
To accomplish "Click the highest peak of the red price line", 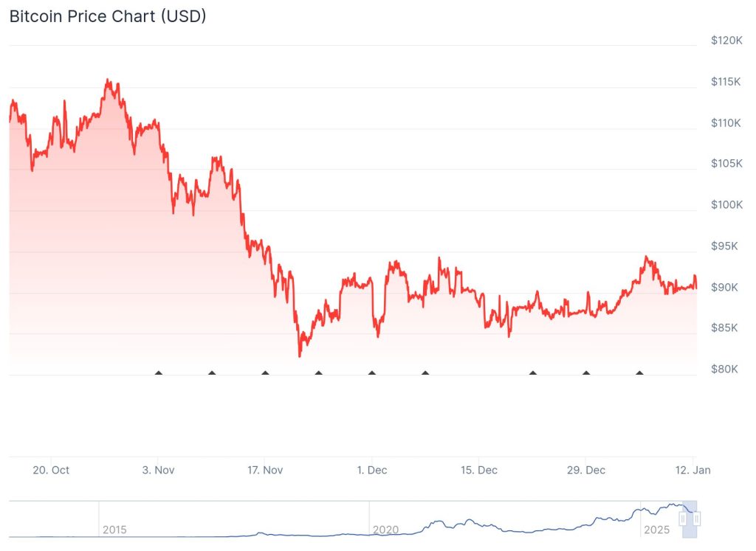I will (108, 80).
